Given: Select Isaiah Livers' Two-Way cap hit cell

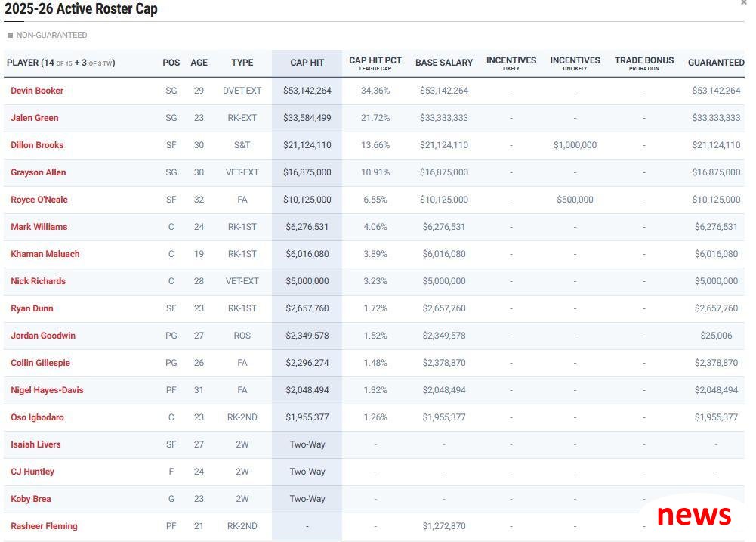Looking at the screenshot, I should [x=307, y=444].
